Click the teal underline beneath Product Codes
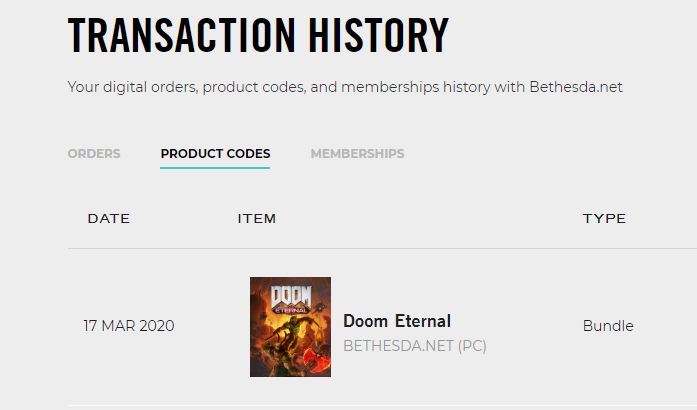The width and height of the screenshot is (697, 410). coord(215,168)
